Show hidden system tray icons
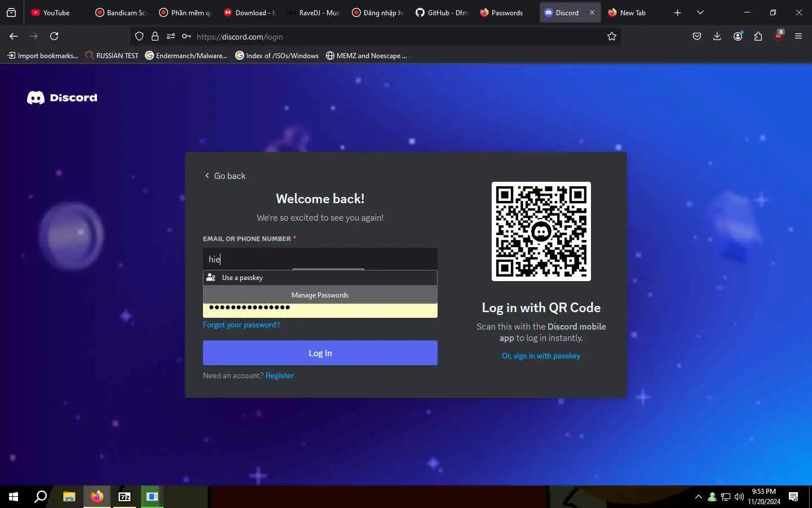 click(698, 497)
